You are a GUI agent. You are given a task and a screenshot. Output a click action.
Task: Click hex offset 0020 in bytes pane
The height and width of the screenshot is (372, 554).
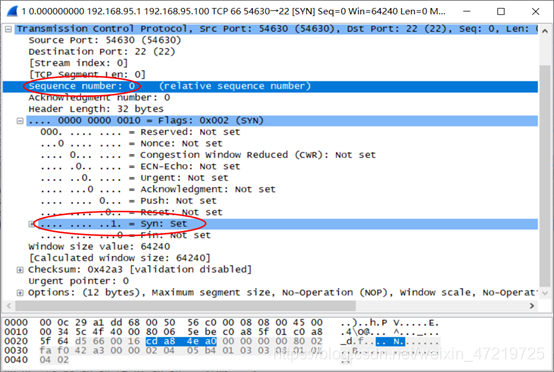[16, 341]
